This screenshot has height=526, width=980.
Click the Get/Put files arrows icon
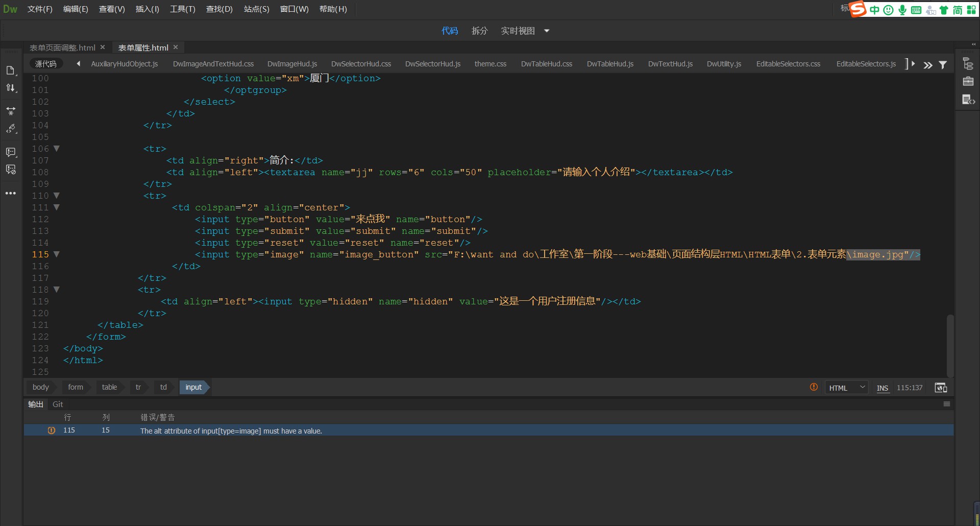10,88
